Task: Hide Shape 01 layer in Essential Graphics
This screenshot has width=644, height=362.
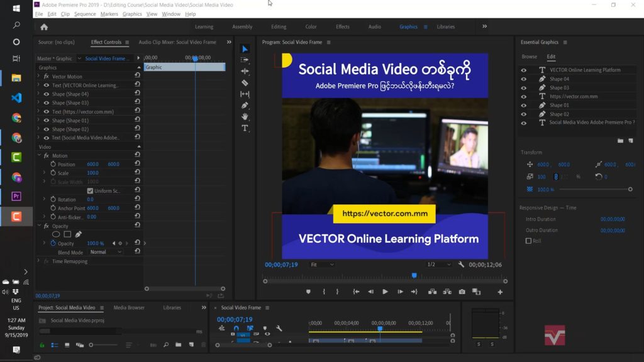Action: click(524, 106)
